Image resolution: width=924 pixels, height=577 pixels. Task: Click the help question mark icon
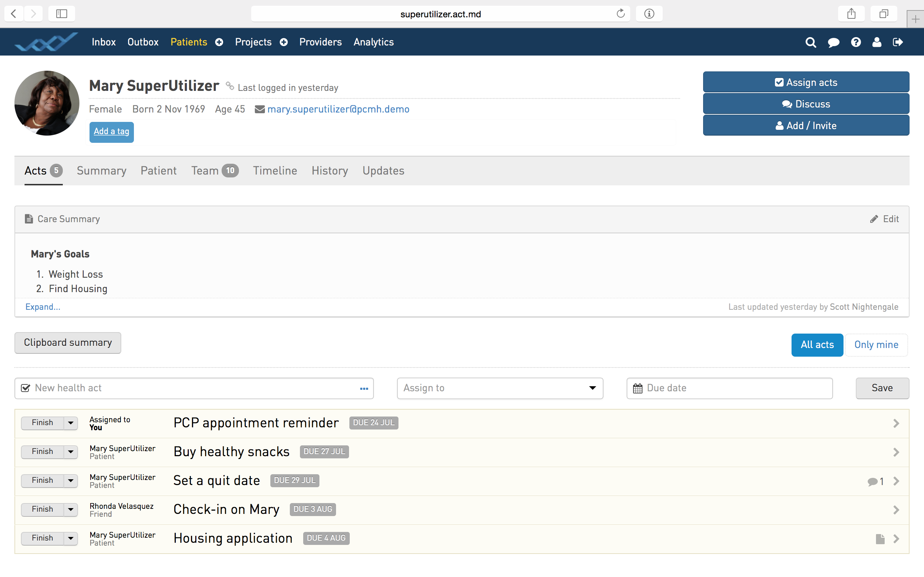[x=856, y=42]
